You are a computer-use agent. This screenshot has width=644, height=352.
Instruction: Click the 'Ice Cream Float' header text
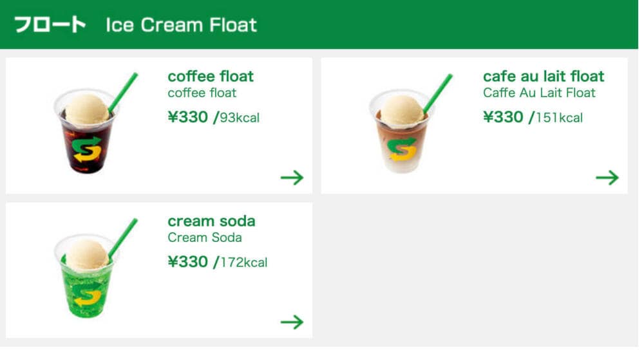[x=181, y=25]
